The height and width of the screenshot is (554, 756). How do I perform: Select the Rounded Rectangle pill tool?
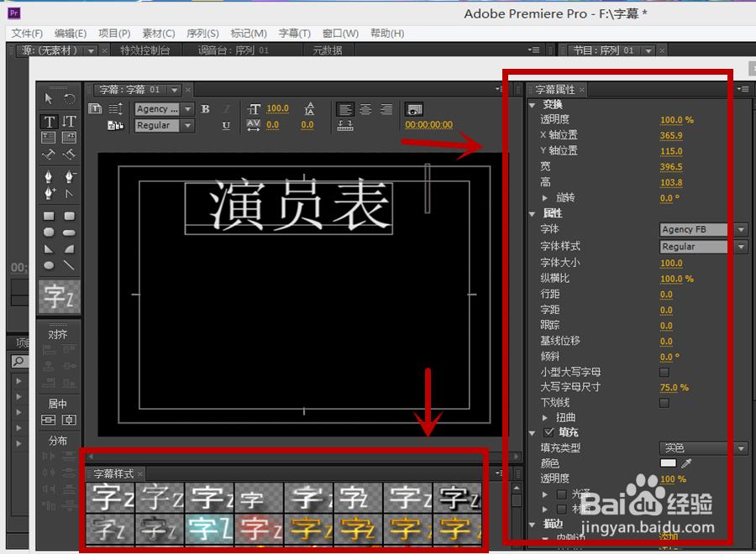[x=70, y=233]
